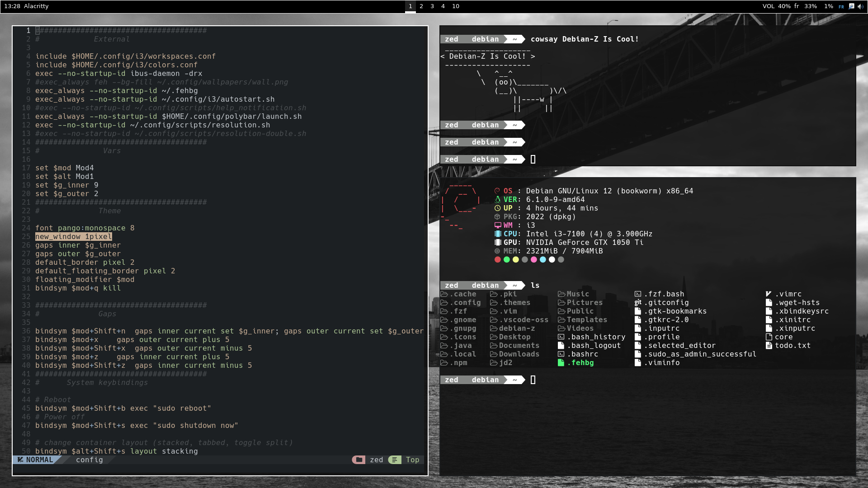Click the 1% battery indicator in the bar
The height and width of the screenshot is (488, 868).
[x=828, y=6]
